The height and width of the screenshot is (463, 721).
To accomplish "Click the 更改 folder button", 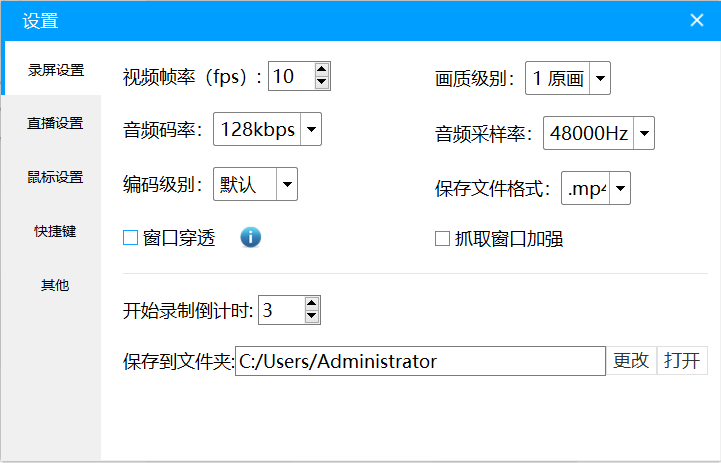I will pos(631,361).
